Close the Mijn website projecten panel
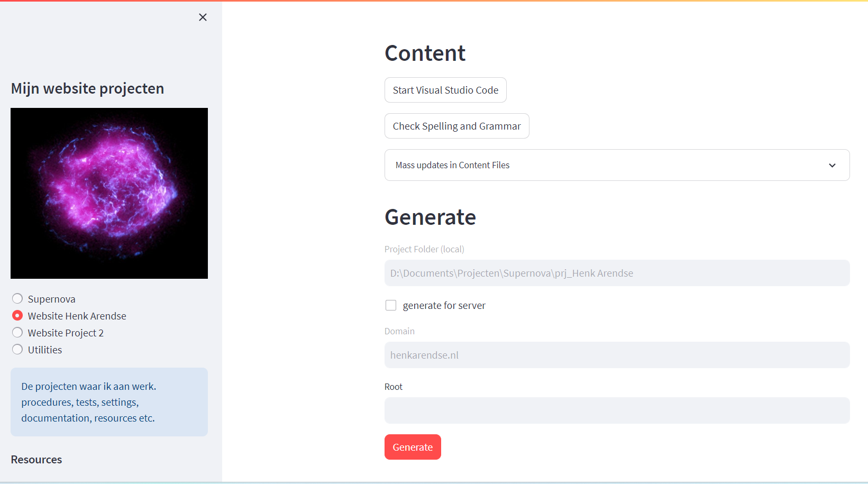This screenshot has width=868, height=484. 203,17
